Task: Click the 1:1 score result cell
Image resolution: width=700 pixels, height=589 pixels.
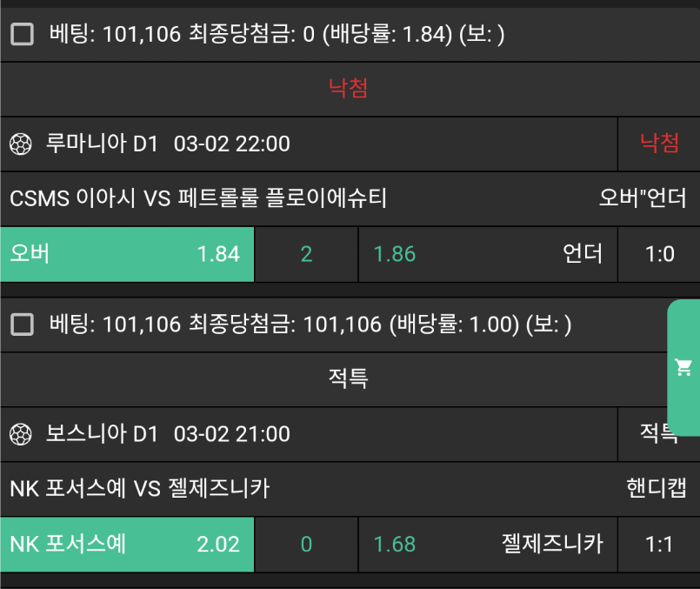Action: tap(659, 545)
